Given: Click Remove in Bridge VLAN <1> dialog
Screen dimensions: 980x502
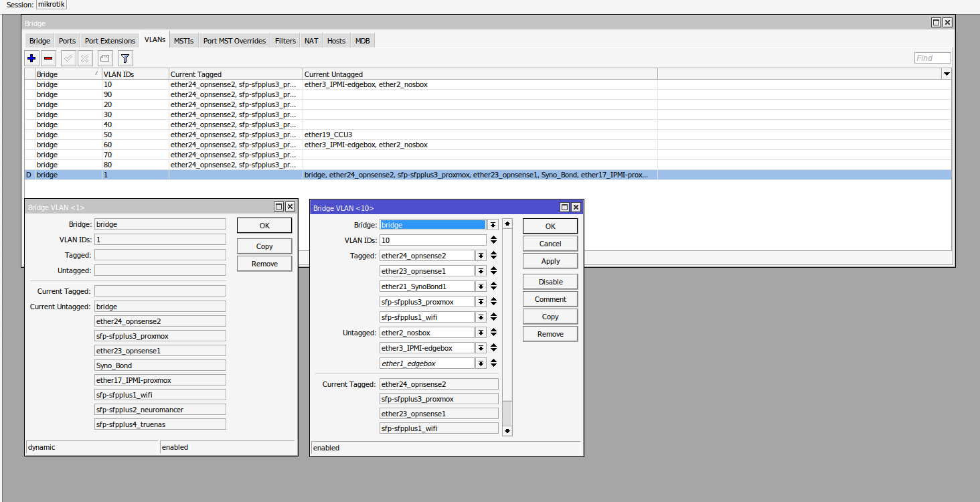Looking at the screenshot, I should coord(264,264).
